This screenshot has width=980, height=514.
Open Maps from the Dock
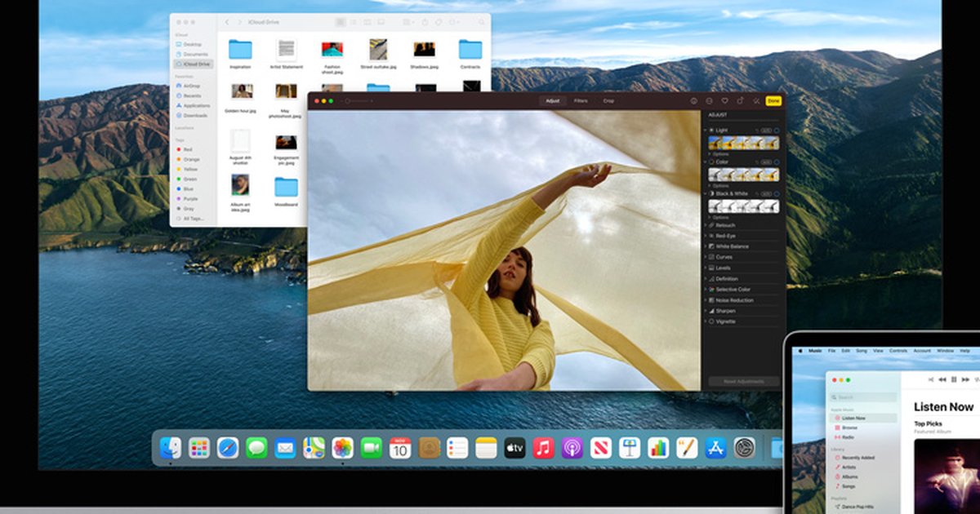click(x=314, y=447)
